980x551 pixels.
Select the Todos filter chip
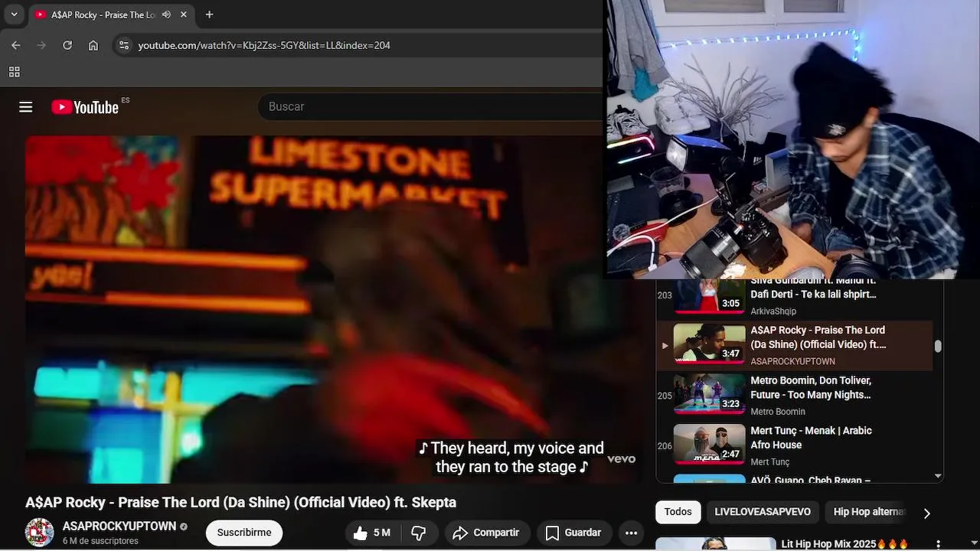coord(678,512)
